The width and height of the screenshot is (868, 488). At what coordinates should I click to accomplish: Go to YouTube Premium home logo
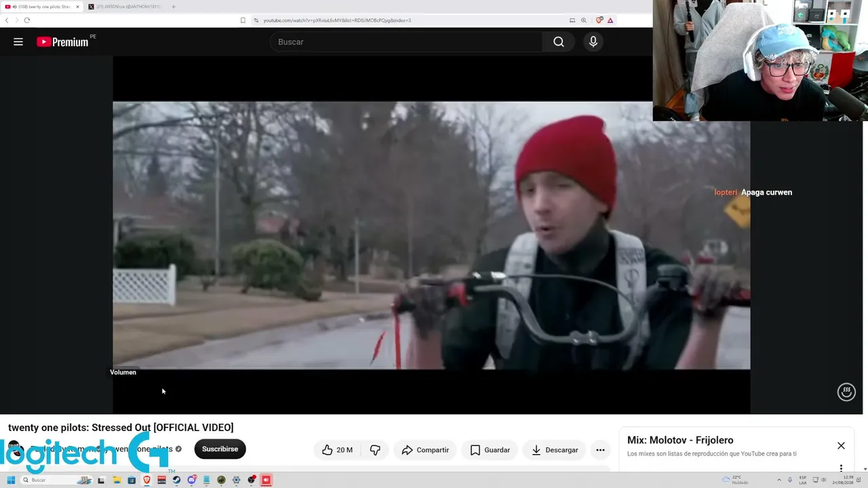(x=62, y=42)
